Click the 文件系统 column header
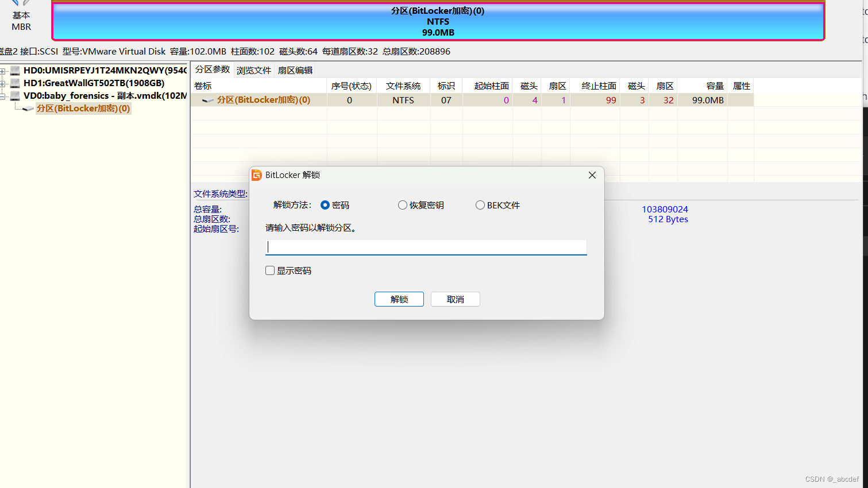Viewport: 868px width, 488px height. (403, 86)
